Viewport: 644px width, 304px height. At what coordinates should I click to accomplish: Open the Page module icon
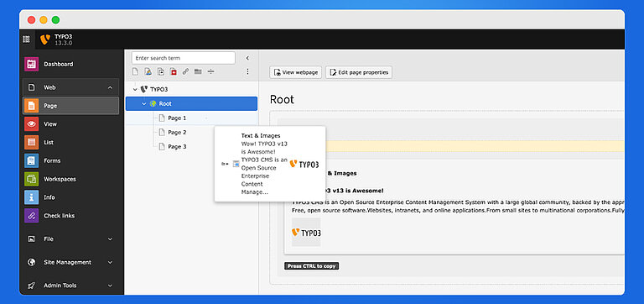(x=31, y=106)
